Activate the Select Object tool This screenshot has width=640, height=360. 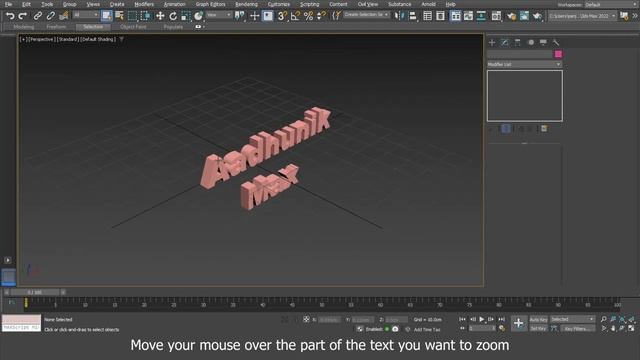click(x=106, y=16)
